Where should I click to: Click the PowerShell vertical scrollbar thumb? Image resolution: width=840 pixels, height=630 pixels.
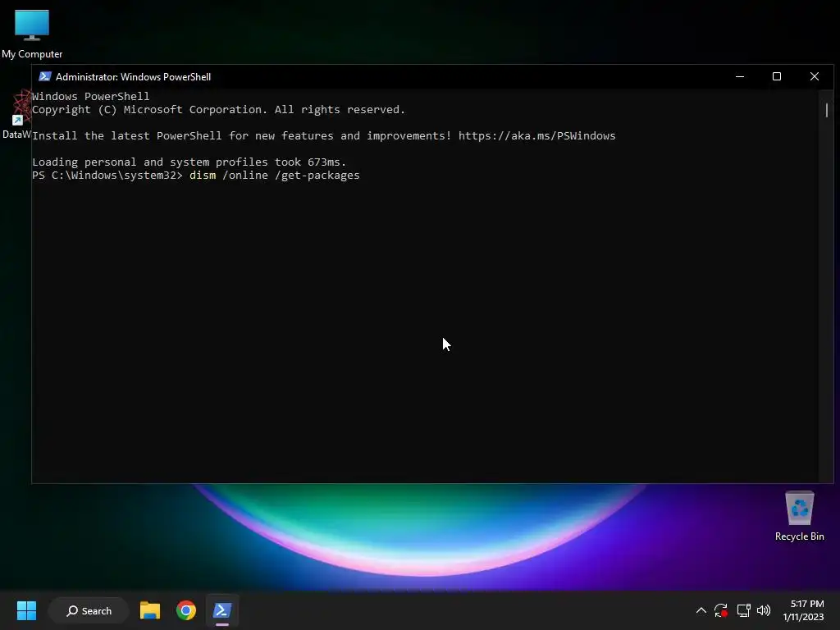click(x=827, y=110)
